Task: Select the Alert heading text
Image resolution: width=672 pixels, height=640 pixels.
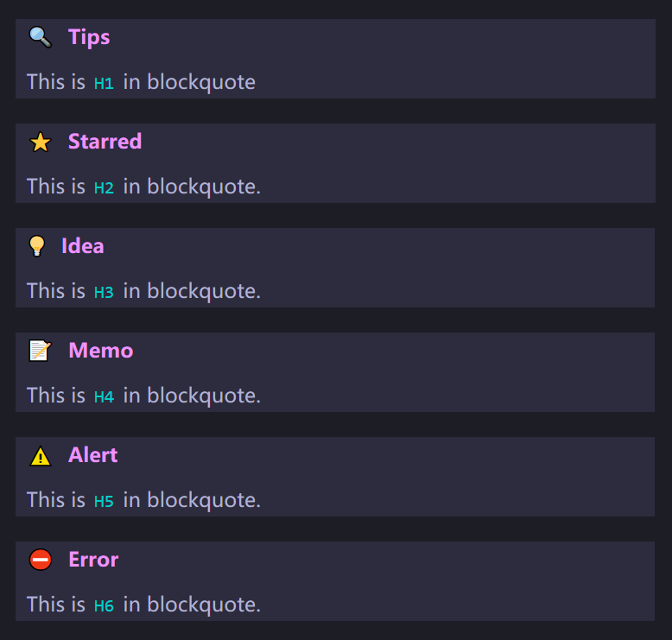Action: tap(93, 455)
